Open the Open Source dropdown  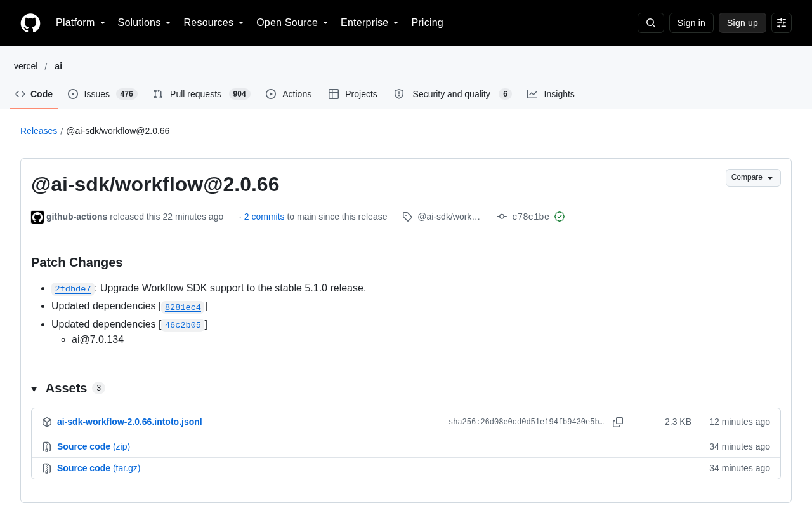[x=292, y=23]
